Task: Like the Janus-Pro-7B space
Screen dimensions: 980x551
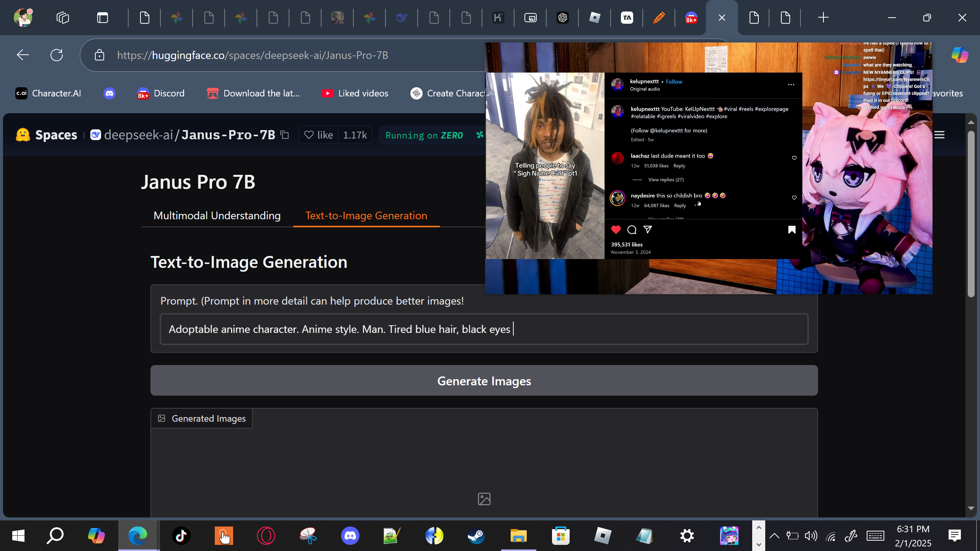Action: coord(318,135)
